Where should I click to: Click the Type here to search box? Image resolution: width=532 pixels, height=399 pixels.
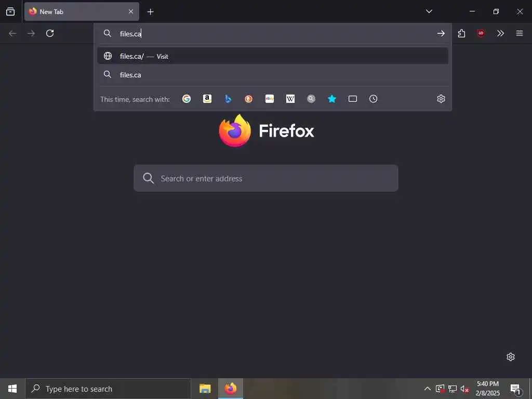108,389
